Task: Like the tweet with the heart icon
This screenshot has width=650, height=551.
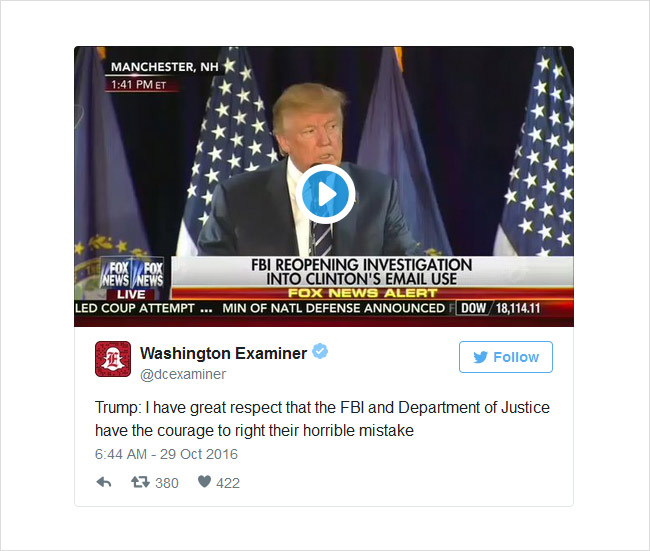Action: [204, 481]
